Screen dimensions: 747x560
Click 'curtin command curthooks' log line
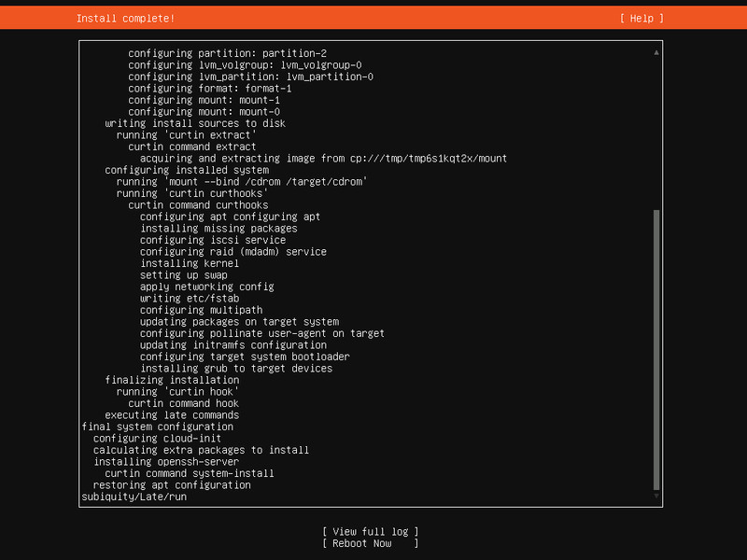pos(198,204)
